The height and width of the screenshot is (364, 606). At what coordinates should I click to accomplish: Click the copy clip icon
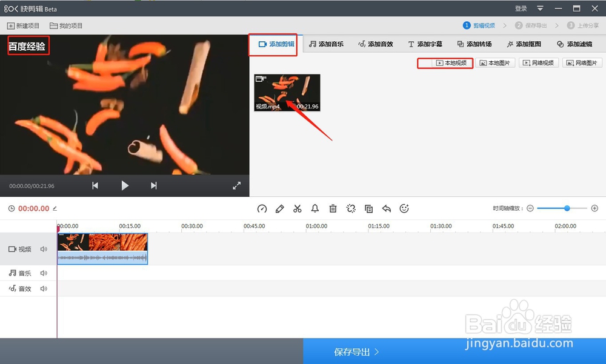[369, 208]
